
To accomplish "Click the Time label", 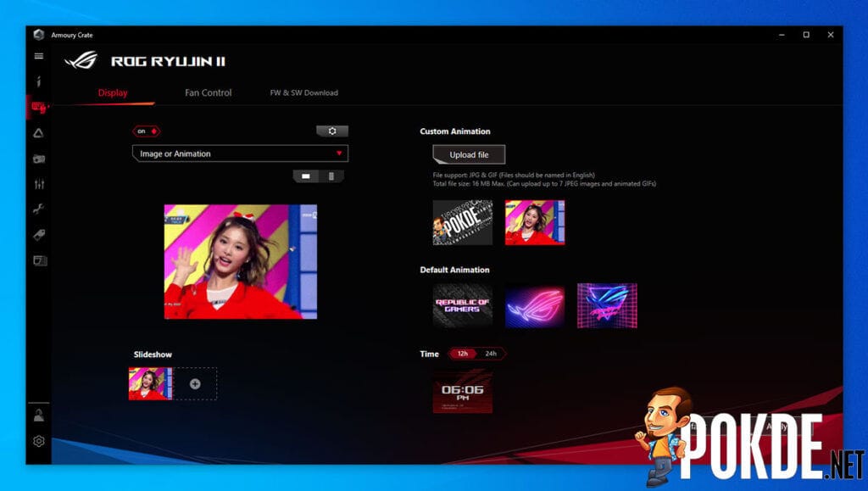I will (430, 354).
